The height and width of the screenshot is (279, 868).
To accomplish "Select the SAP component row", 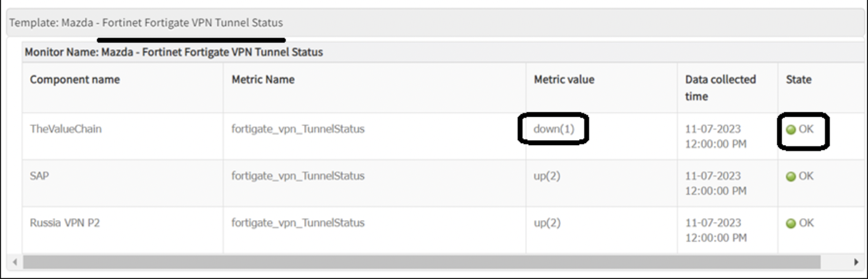I will 39,176.
